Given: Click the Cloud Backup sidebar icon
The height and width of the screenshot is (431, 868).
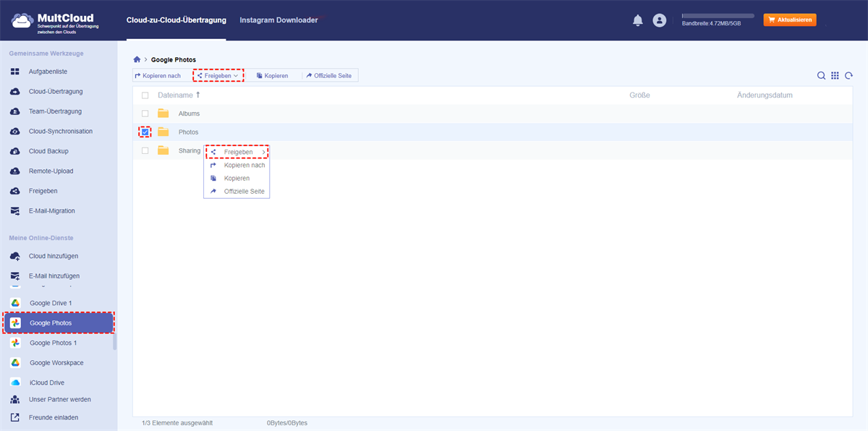Looking at the screenshot, I should click(x=14, y=151).
